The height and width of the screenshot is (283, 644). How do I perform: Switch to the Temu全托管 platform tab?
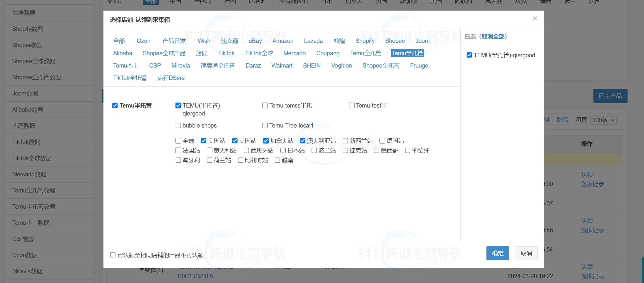(x=365, y=53)
